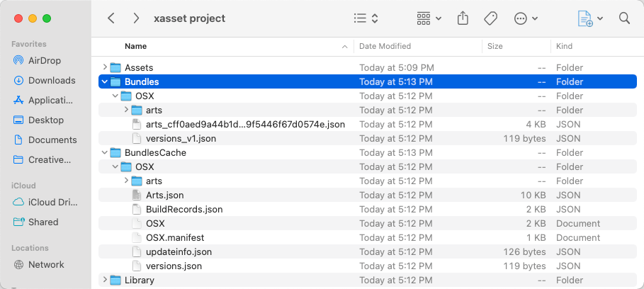Open the Group By grid dropdown
This screenshot has width=644, height=289.
pyautogui.click(x=429, y=18)
